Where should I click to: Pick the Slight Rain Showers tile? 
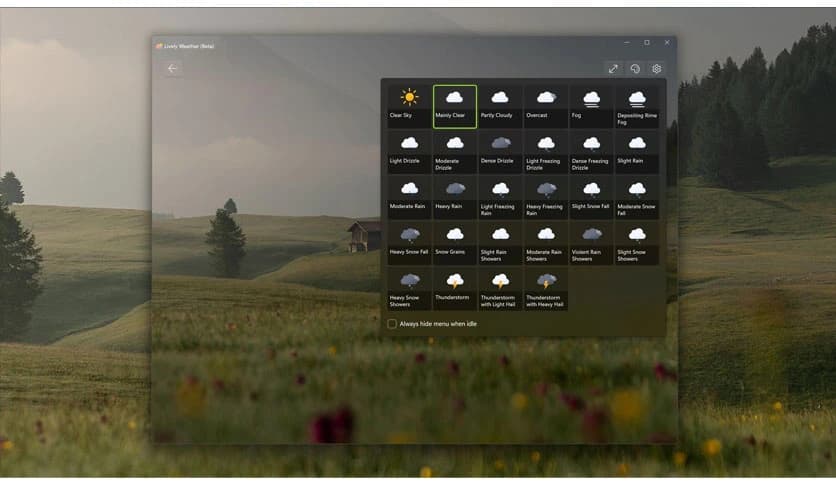pos(500,244)
